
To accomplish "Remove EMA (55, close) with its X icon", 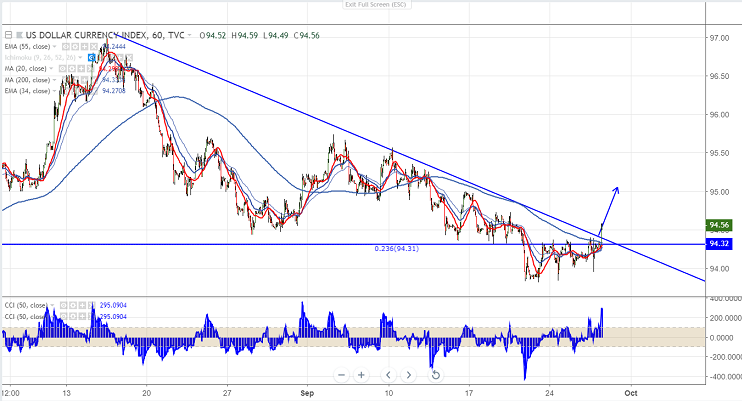I will tap(93, 46).
